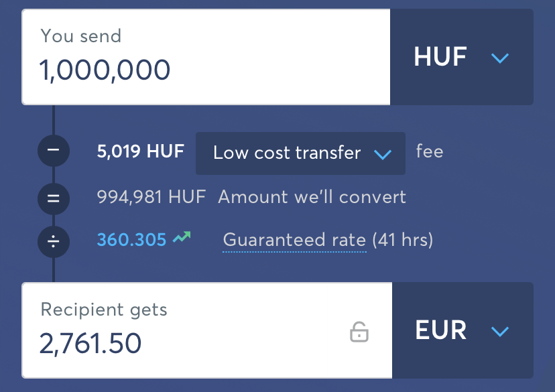Click the 360.305 exchange rate value
The width and height of the screenshot is (555, 392).
(131, 240)
